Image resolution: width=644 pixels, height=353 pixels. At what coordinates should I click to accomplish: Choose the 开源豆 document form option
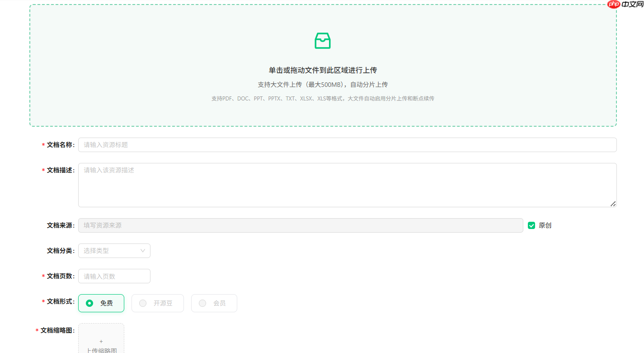point(157,303)
